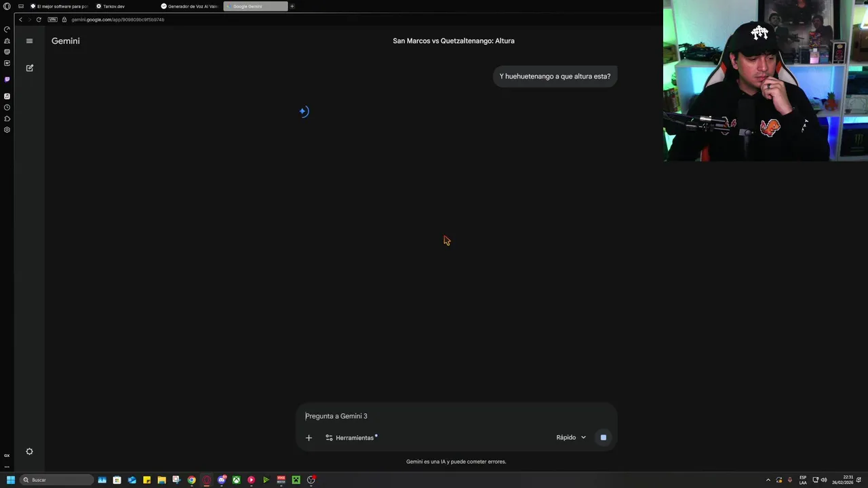The height and width of the screenshot is (488, 868).
Task: Open a new browser tab with plus
Action: click(x=292, y=6)
